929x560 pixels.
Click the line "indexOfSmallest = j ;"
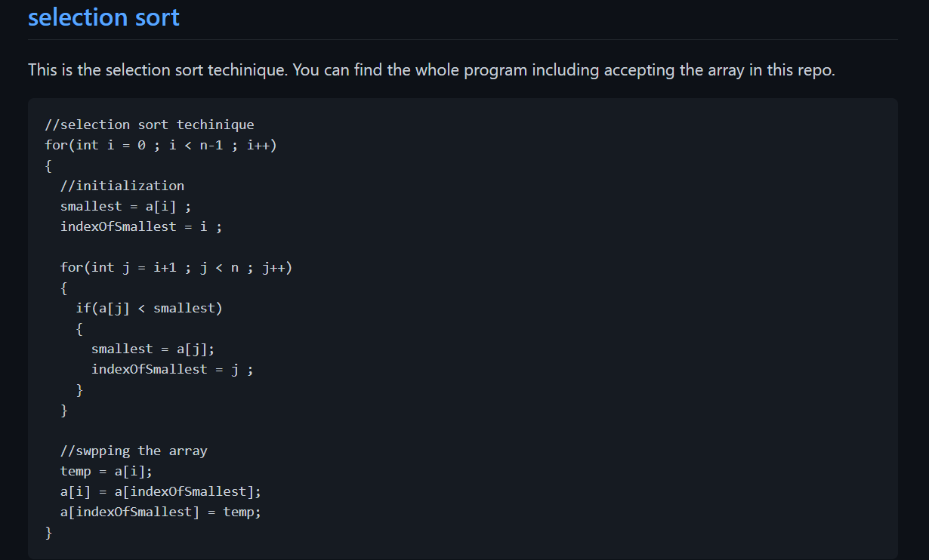[172, 369]
